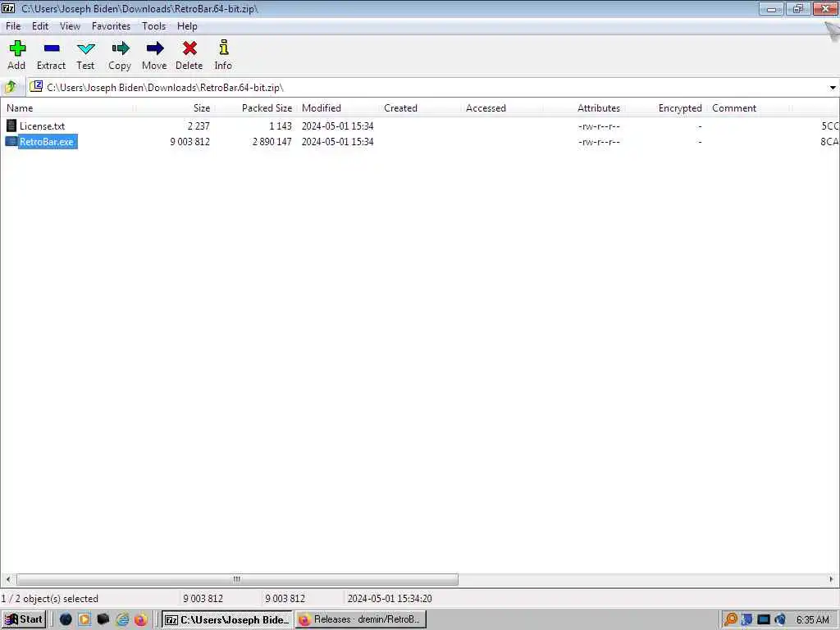Switch to the Releases dremin/RetroBar Firefox window
This screenshot has height=630, width=840.
(361, 619)
